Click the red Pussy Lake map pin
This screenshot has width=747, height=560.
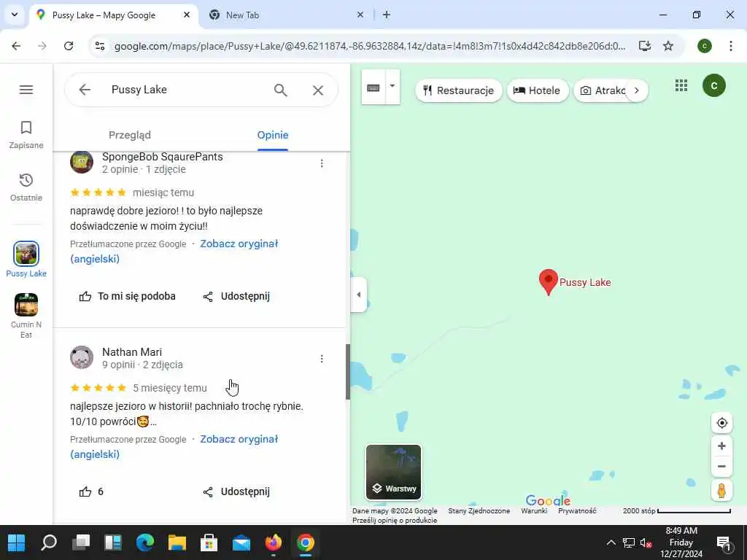tap(549, 282)
